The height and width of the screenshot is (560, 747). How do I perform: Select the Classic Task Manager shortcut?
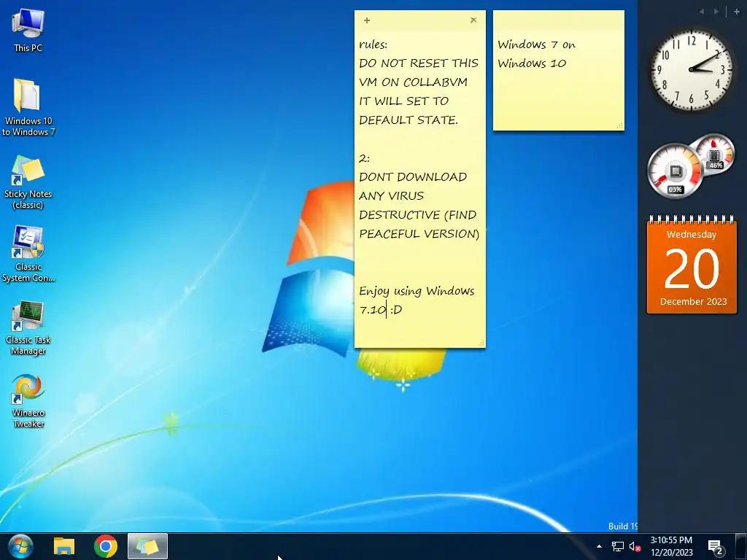coord(28,327)
